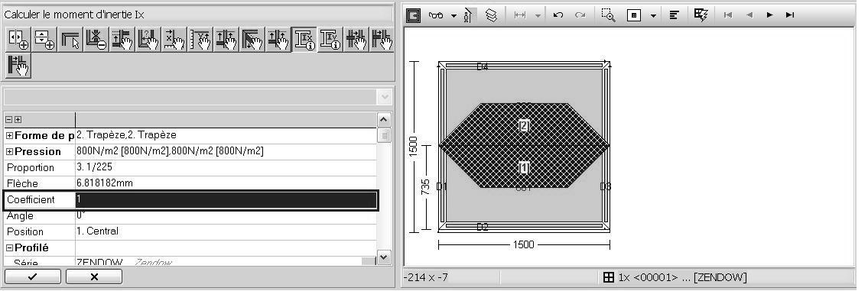868x291 pixels.
Task: Click the layers stack icon
Action: pos(491,15)
